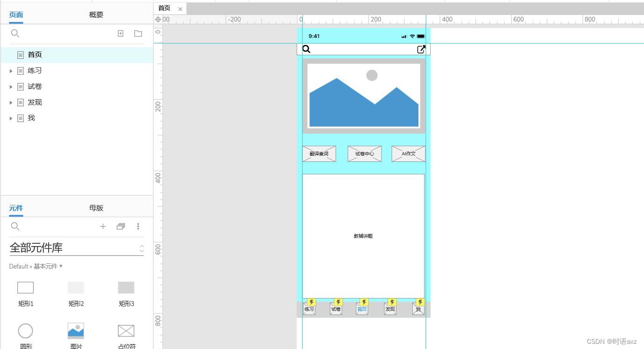644x349 pixels.
Task: Click the 首页 bottom nav item
Action: 362,309
